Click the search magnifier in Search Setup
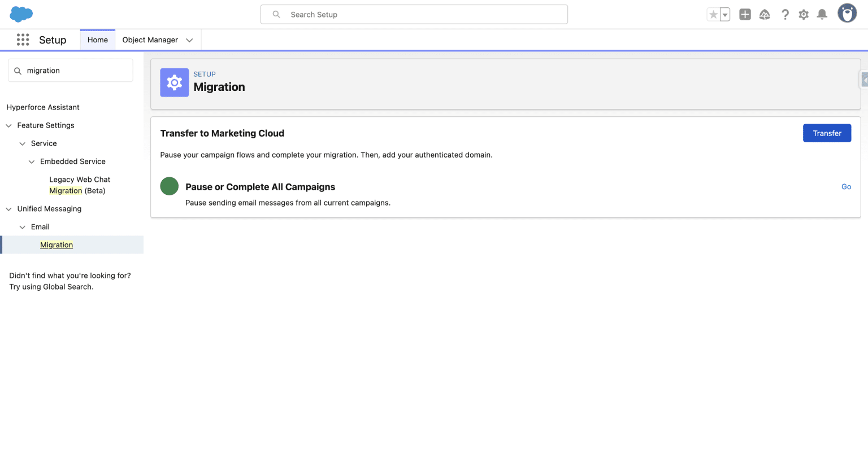The image size is (868, 472). (276, 14)
